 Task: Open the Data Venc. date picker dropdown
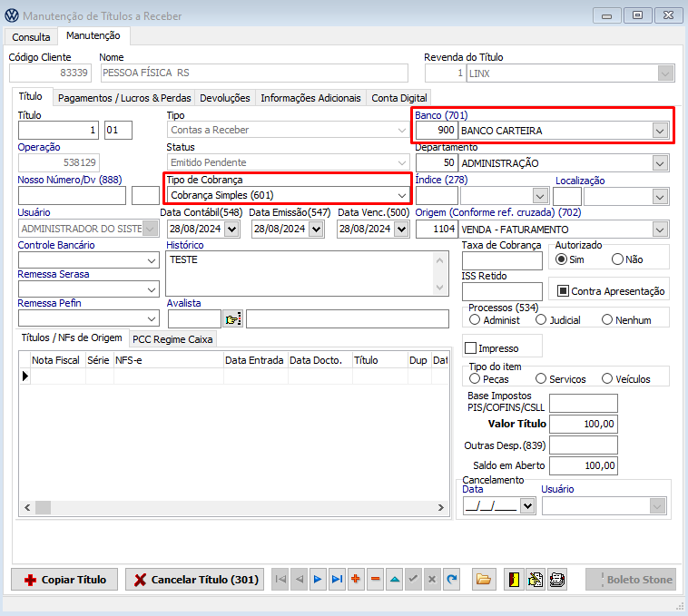tap(399, 230)
